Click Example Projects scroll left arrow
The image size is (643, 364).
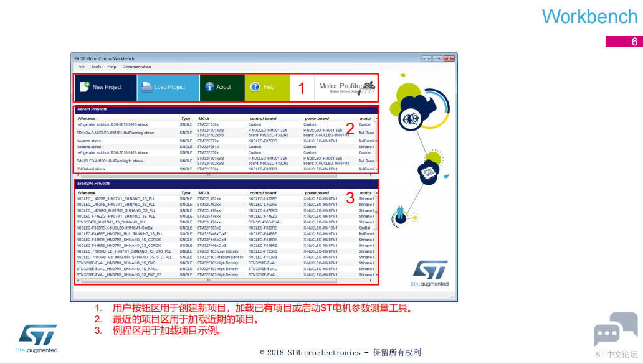pyautogui.click(x=78, y=281)
